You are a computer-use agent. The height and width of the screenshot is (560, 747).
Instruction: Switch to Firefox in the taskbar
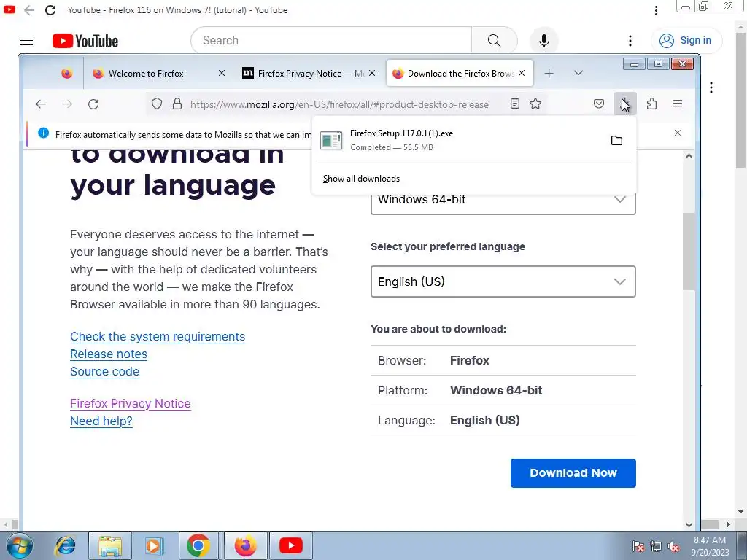click(245, 545)
